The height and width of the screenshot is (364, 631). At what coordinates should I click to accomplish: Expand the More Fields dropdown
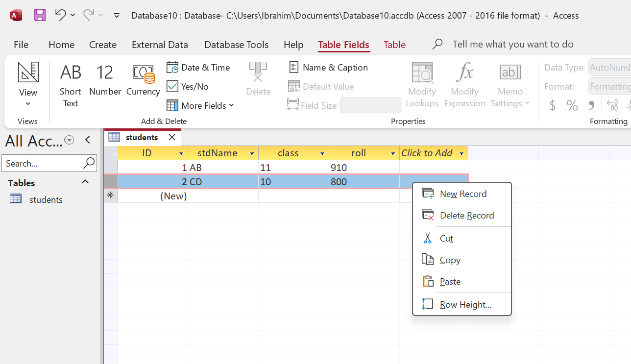[201, 105]
